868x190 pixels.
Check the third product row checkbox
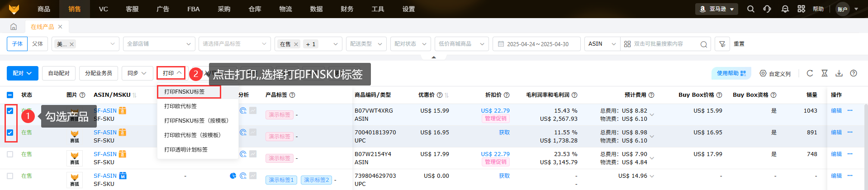click(10, 154)
